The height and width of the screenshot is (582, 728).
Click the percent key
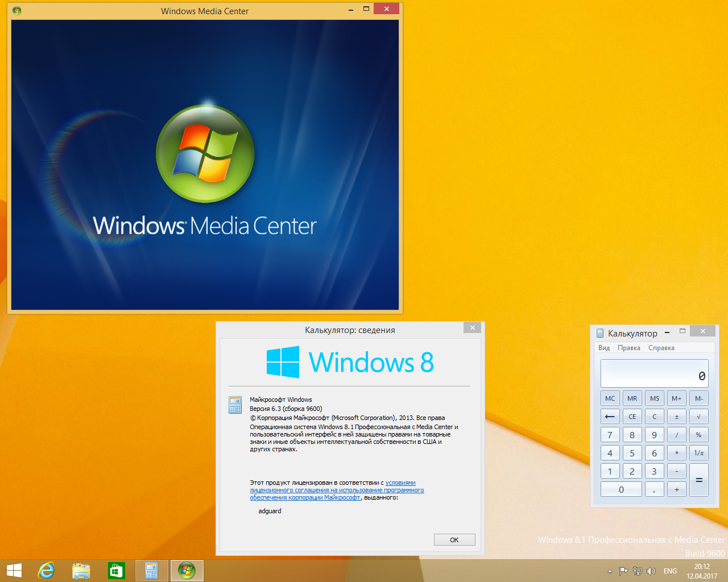pos(699,435)
